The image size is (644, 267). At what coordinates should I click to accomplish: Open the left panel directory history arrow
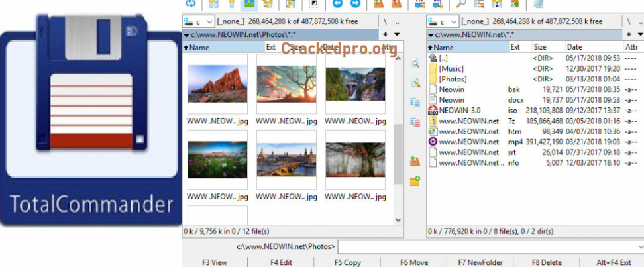point(397,34)
